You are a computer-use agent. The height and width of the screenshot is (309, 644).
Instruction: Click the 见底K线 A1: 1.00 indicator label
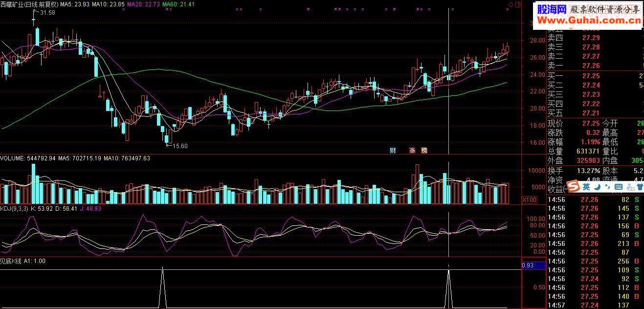pos(22,261)
